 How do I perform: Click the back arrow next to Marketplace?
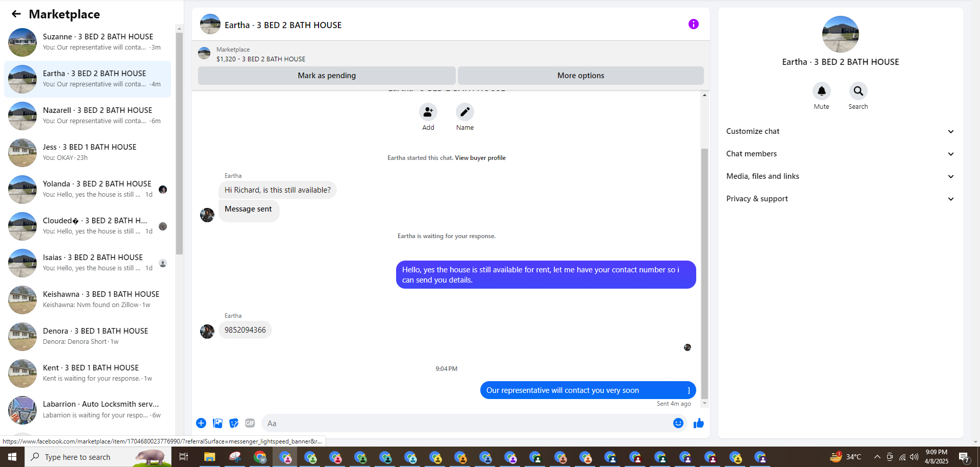point(16,14)
